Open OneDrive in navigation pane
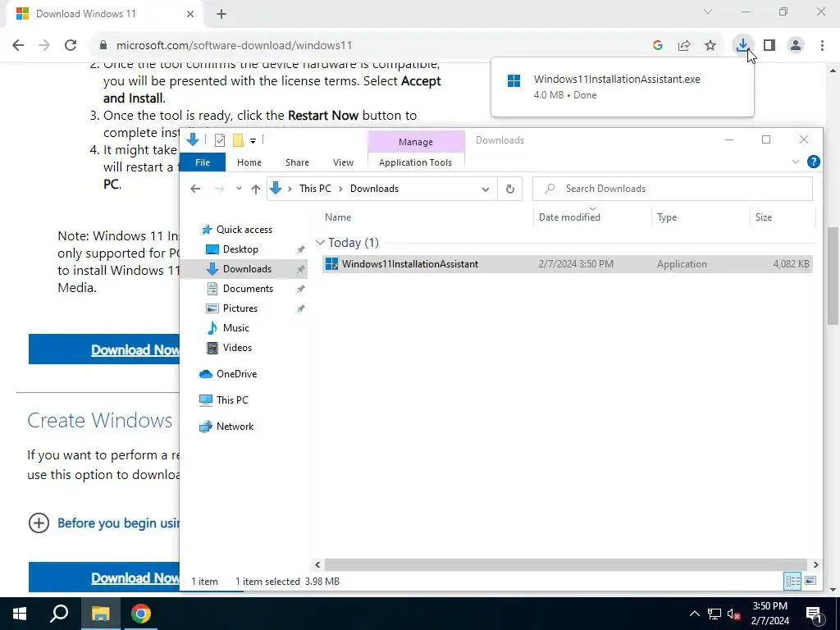The height and width of the screenshot is (630, 840). click(x=235, y=374)
